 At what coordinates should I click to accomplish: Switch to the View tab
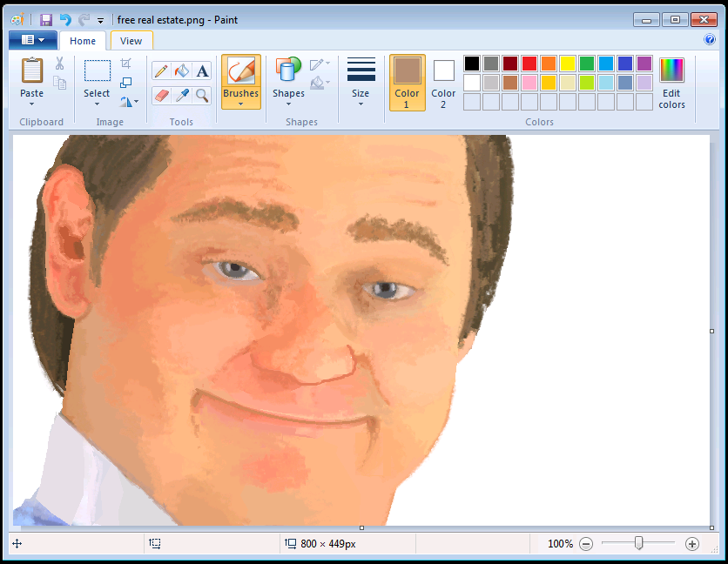[131, 41]
